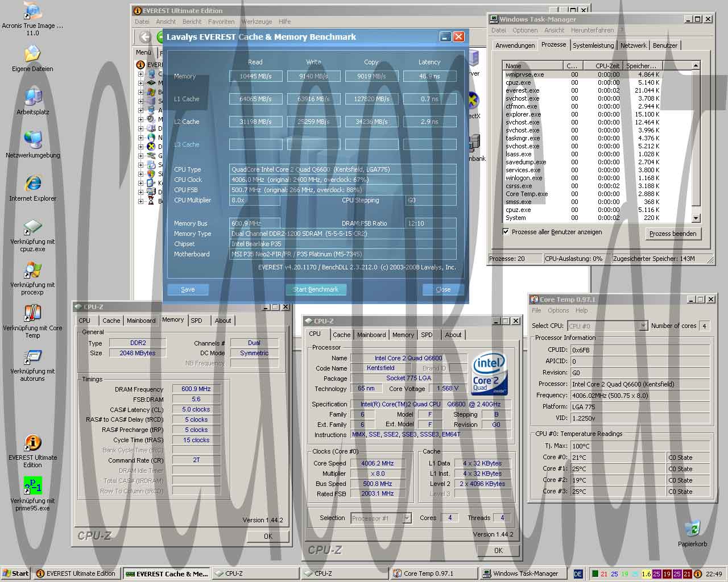Open the Windows Start button

[x=15, y=573]
